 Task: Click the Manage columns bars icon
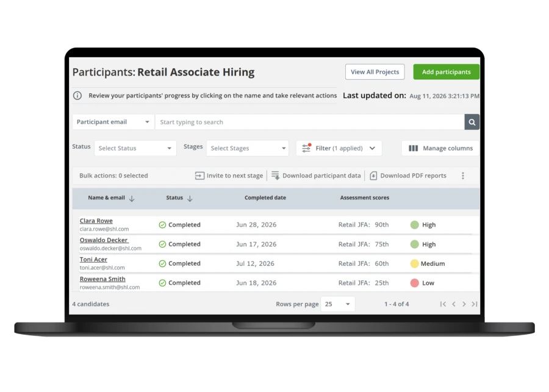coord(413,148)
